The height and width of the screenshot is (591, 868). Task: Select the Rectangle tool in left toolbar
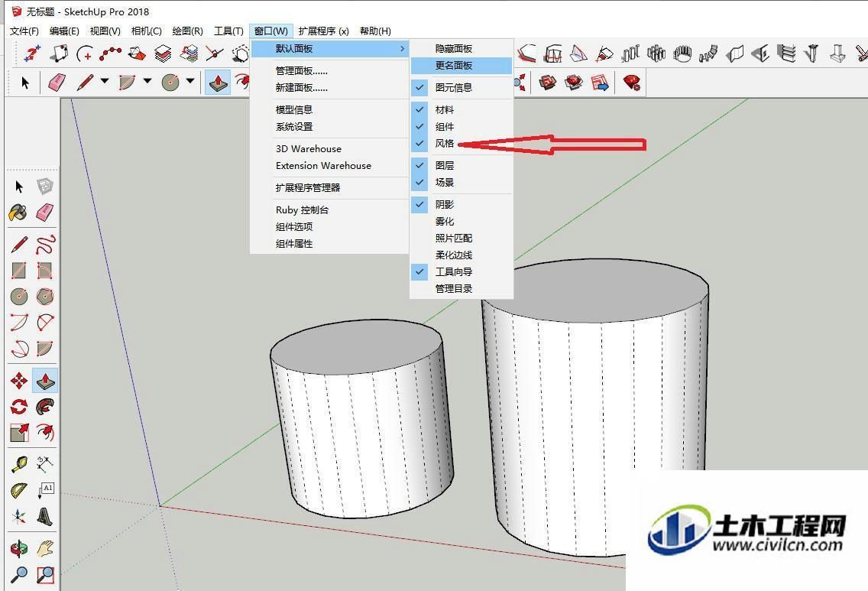click(x=19, y=271)
